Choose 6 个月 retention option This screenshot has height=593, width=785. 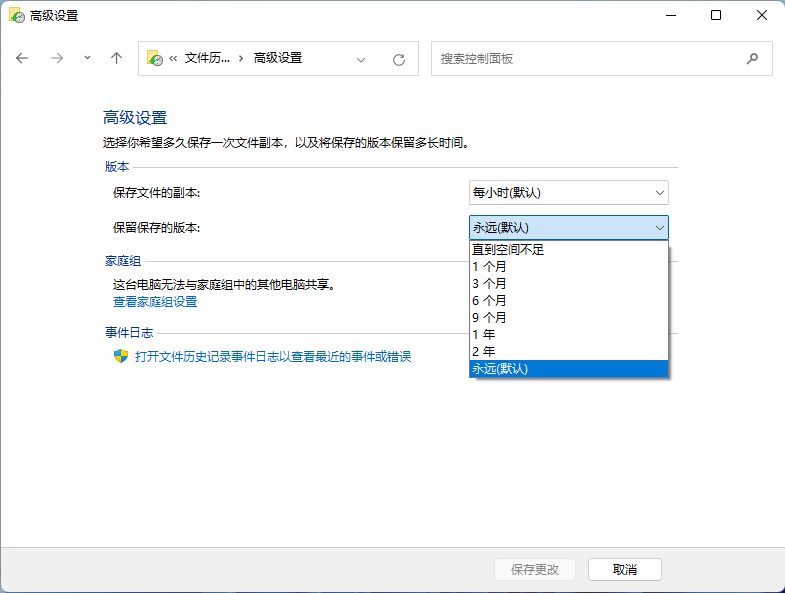(489, 301)
